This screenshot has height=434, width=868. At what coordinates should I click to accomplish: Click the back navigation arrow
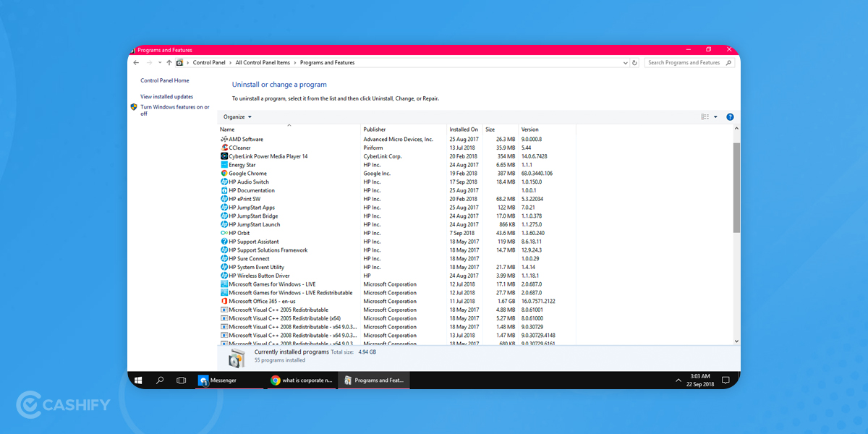click(135, 62)
